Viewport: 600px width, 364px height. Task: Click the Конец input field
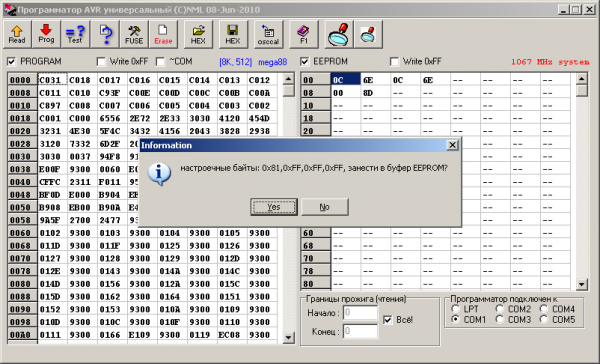pos(360,331)
